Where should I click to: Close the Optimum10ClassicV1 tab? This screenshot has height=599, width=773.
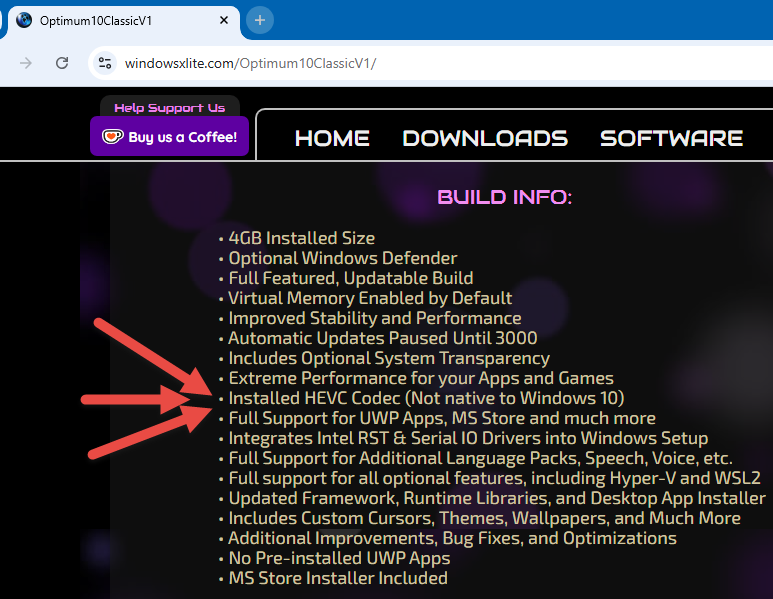click(225, 20)
